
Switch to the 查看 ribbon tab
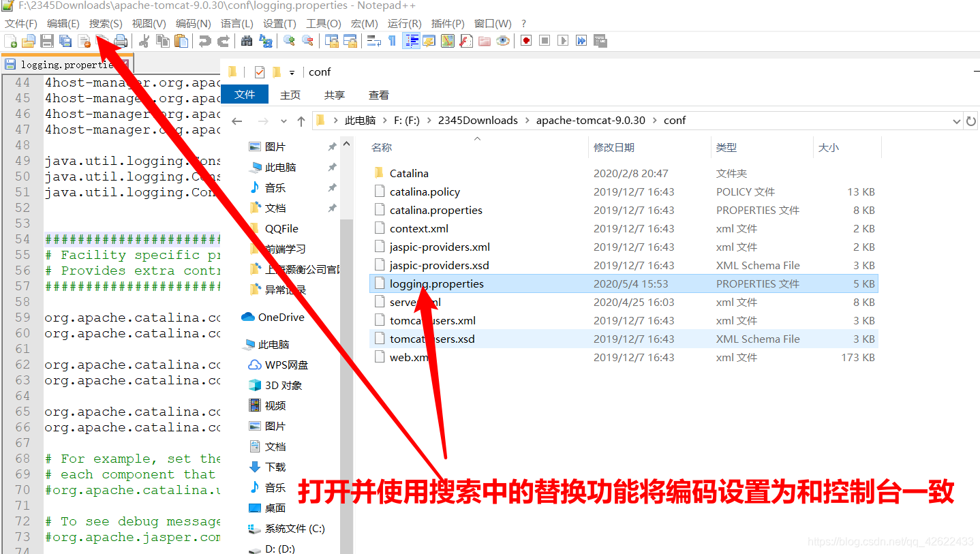[x=378, y=95]
